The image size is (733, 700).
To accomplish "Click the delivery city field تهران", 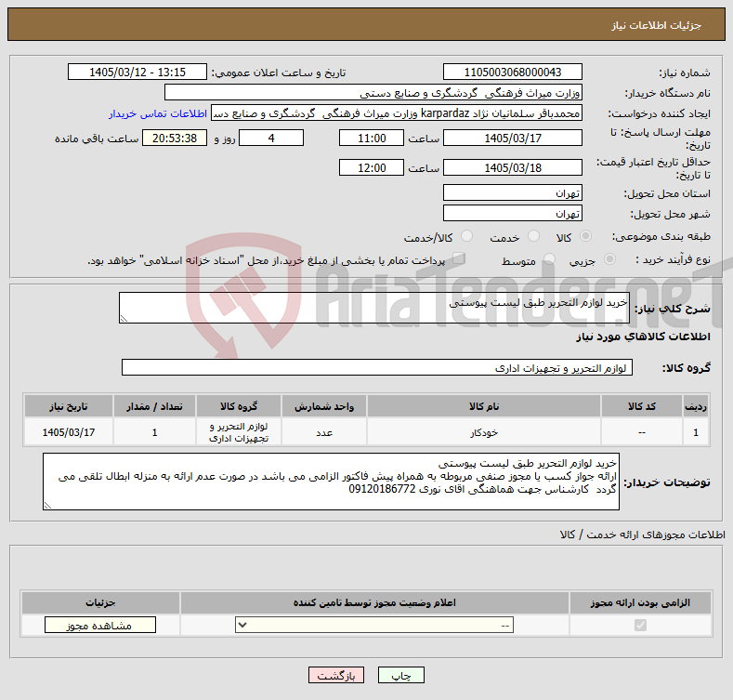I will [x=512, y=214].
